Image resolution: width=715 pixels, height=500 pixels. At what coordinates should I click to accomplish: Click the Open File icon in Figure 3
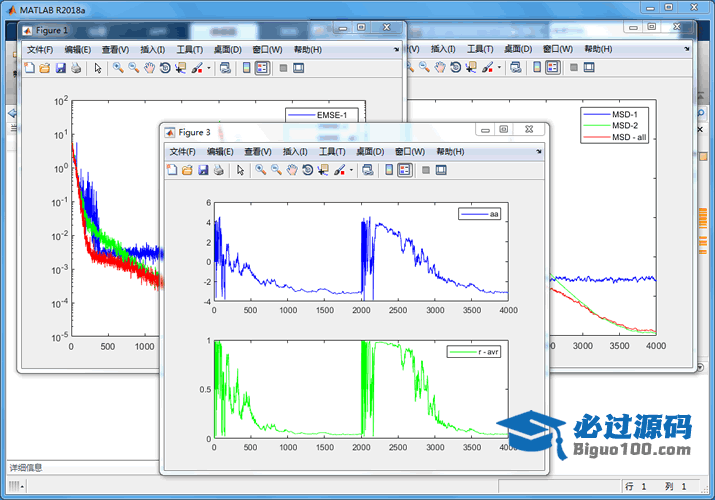click(187, 170)
